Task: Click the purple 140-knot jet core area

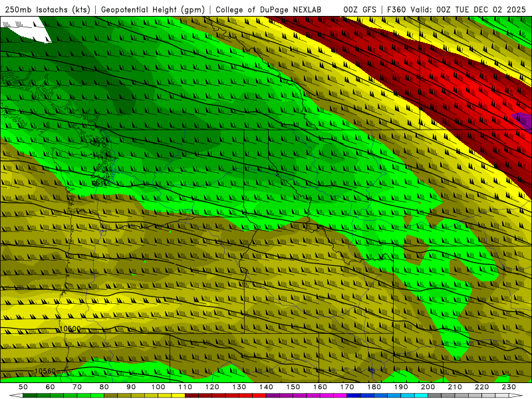Action: [523, 120]
